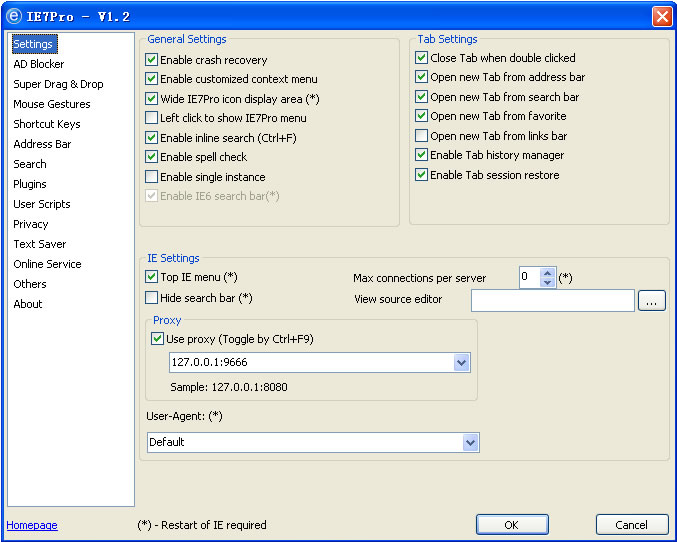Open AD Blocker section
Image resolution: width=677 pixels, height=542 pixels.
tap(38, 64)
